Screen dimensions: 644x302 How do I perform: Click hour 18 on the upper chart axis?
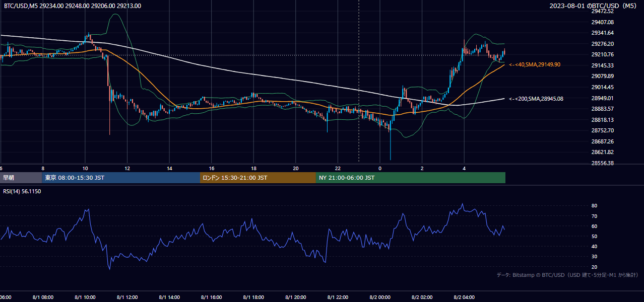[x=253, y=168]
